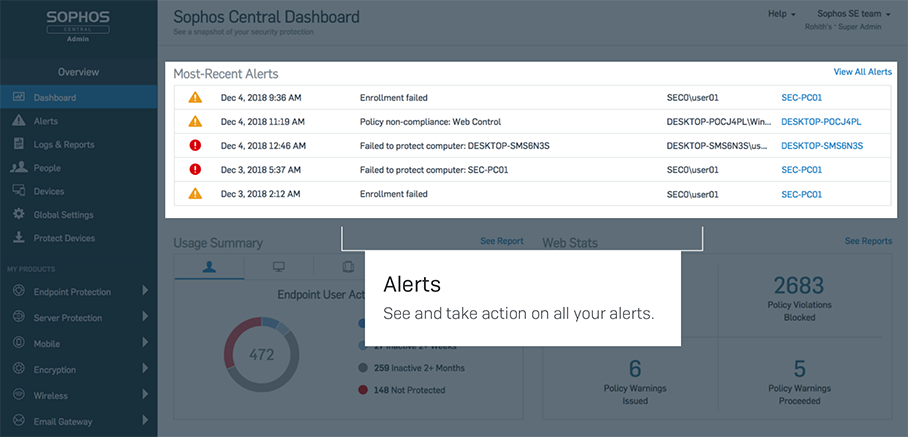Click See Reports link in Web Stats
Viewport: 908px width, 437px height.
(868, 241)
